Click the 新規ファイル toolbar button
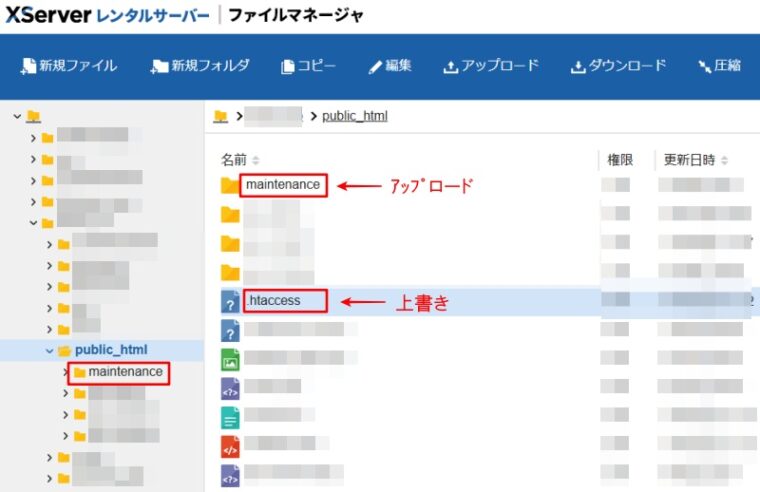 [68, 66]
